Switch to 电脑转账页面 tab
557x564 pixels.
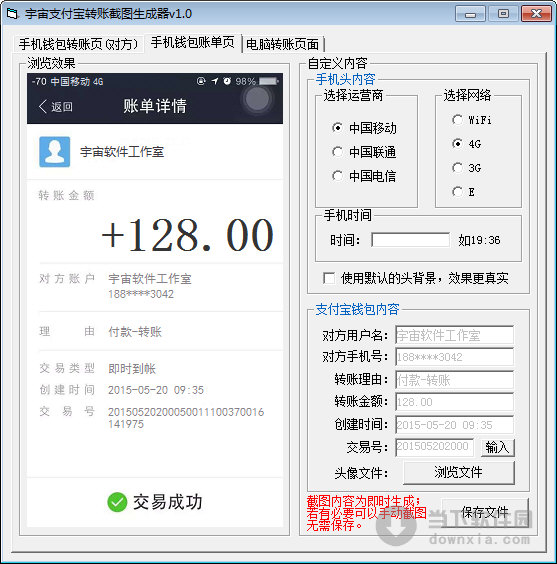(283, 44)
